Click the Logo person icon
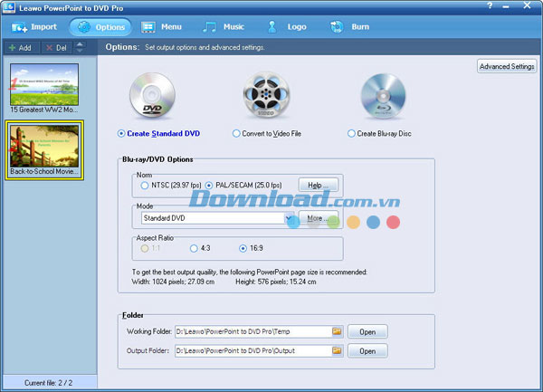This screenshot has width=543, height=392. tap(272, 27)
